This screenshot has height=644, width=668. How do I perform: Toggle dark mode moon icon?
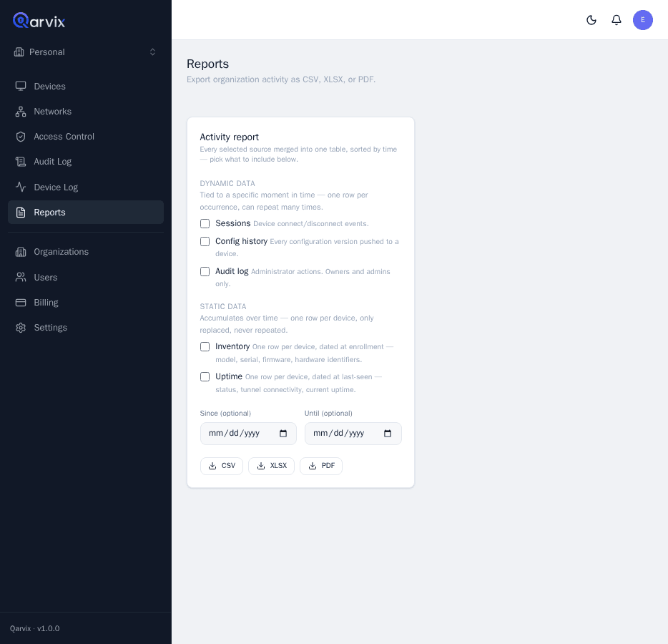(x=591, y=20)
